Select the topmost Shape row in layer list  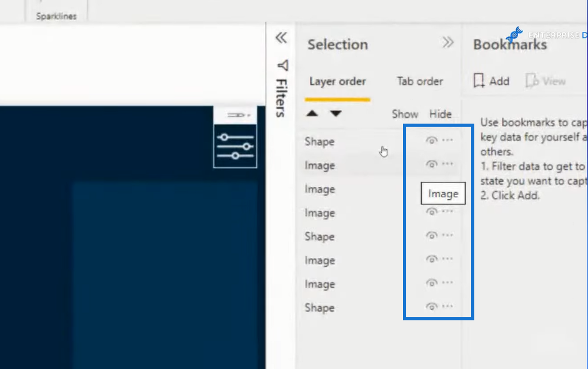coord(379,142)
